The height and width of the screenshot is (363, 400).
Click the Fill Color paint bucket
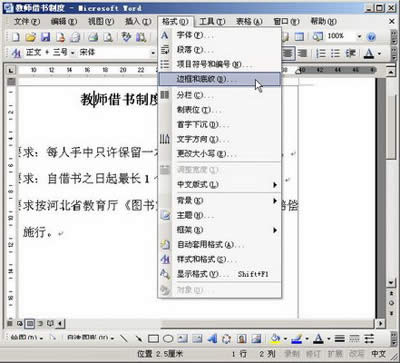coord(275,339)
